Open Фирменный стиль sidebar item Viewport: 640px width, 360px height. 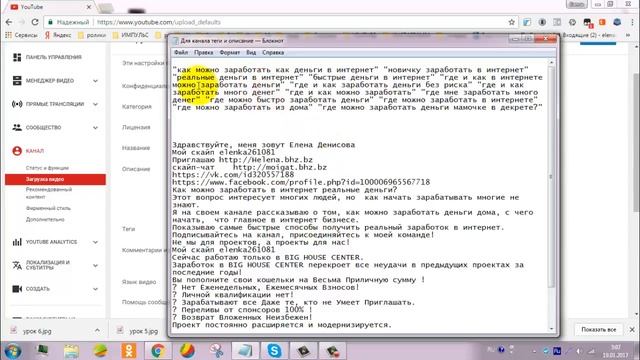pos(48,208)
